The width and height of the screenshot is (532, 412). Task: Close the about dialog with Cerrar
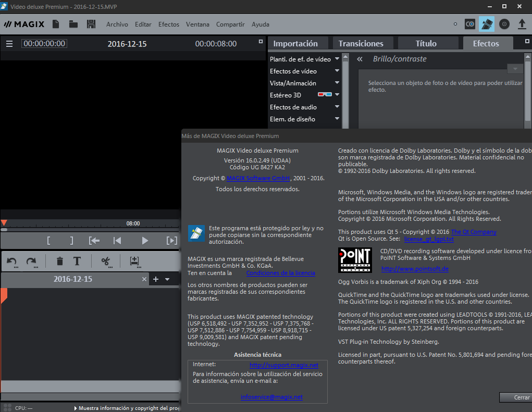(x=516, y=397)
